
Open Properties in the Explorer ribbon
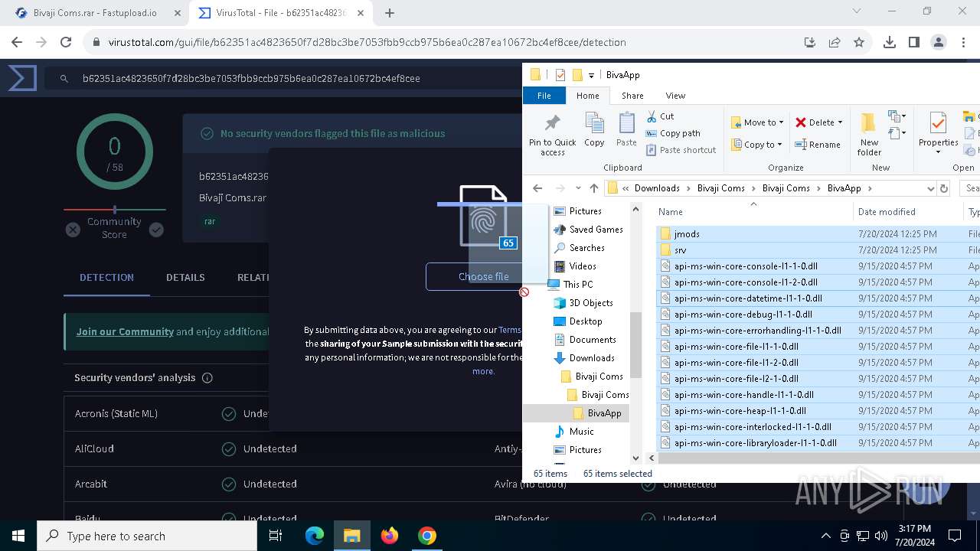938,133
